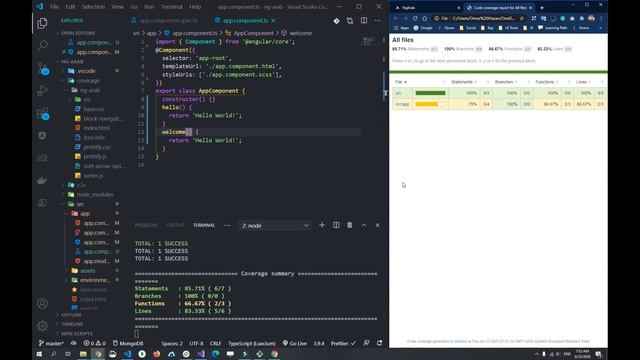Open the Help menu

195,7
